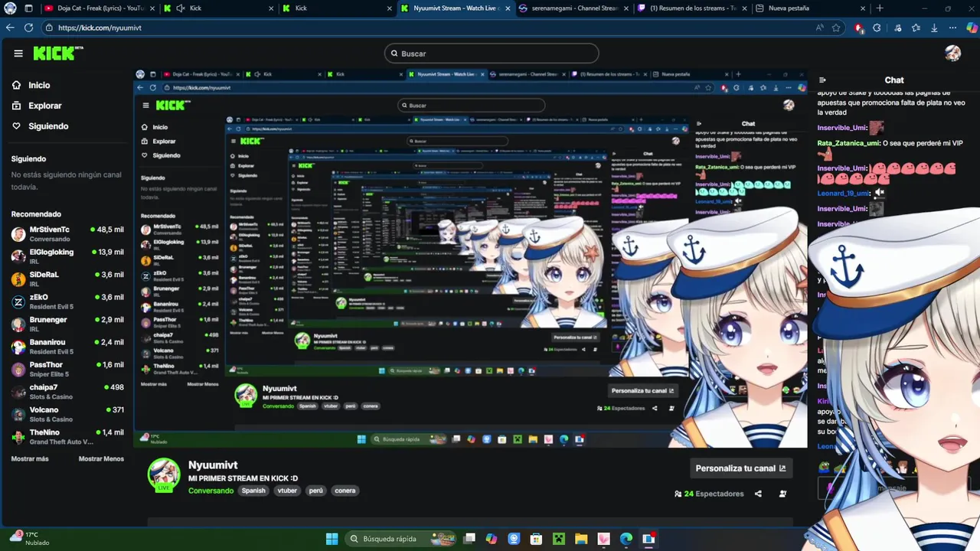Open Task View from the taskbar
Viewport: 980px width, 551px height.
point(469,539)
